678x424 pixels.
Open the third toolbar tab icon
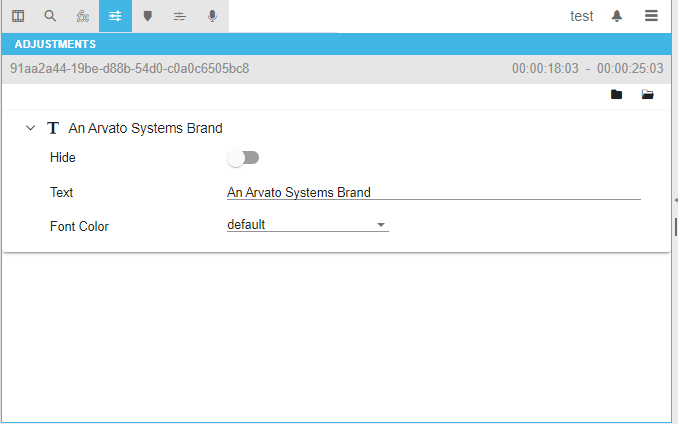[83, 16]
